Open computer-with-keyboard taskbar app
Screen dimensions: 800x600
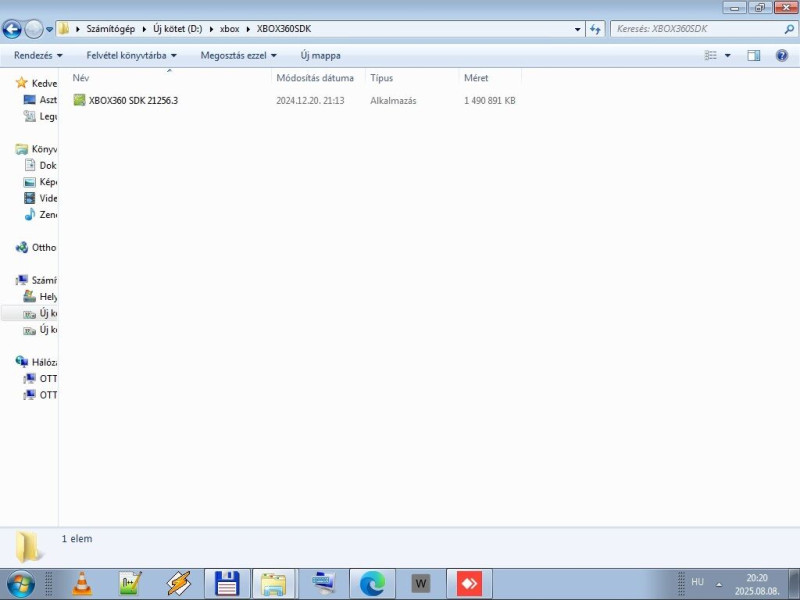(324, 584)
